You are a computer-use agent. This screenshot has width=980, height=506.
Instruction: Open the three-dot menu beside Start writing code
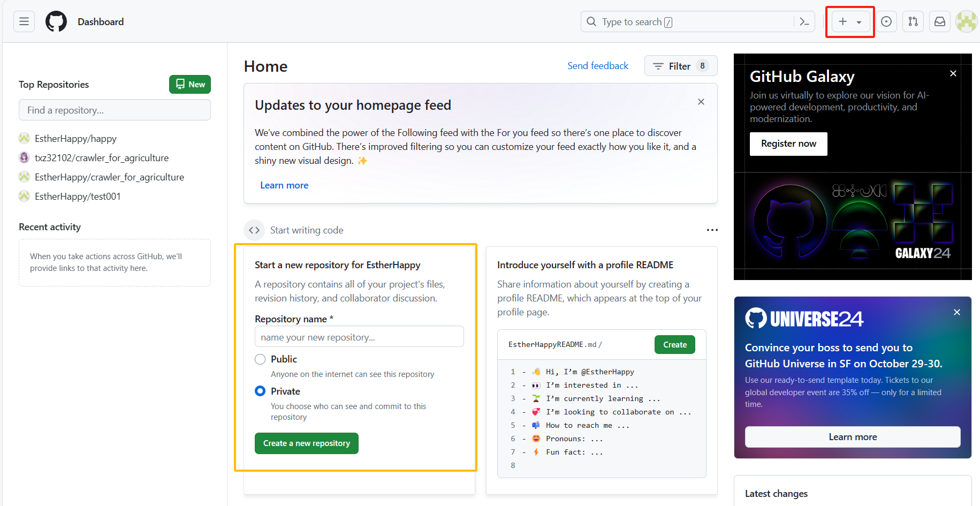point(712,230)
